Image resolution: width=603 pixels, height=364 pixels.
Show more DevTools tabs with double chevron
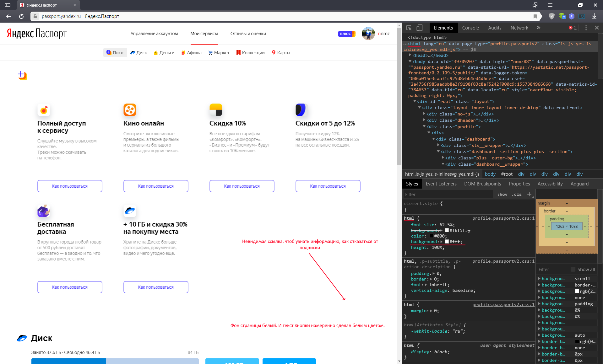click(x=538, y=28)
